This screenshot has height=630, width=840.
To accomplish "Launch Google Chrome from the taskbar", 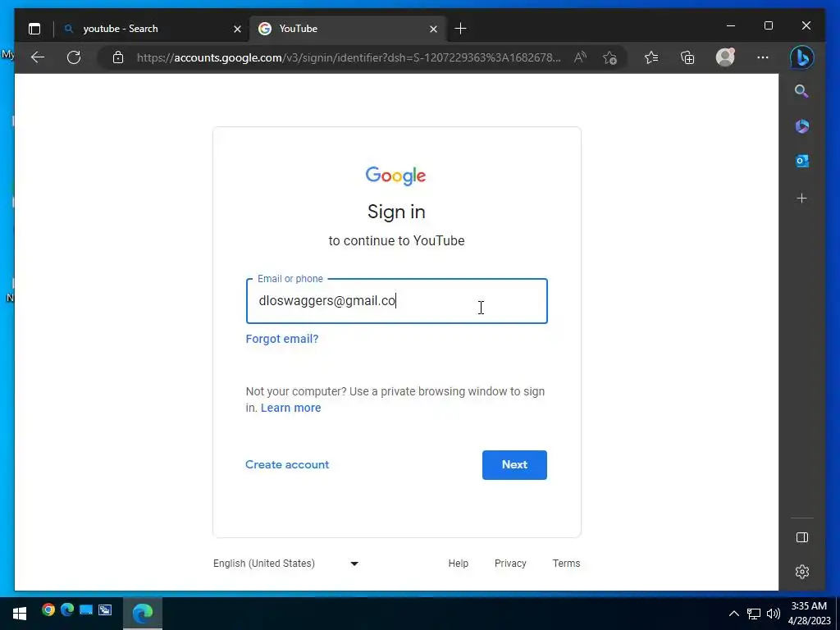I will coord(48,609).
